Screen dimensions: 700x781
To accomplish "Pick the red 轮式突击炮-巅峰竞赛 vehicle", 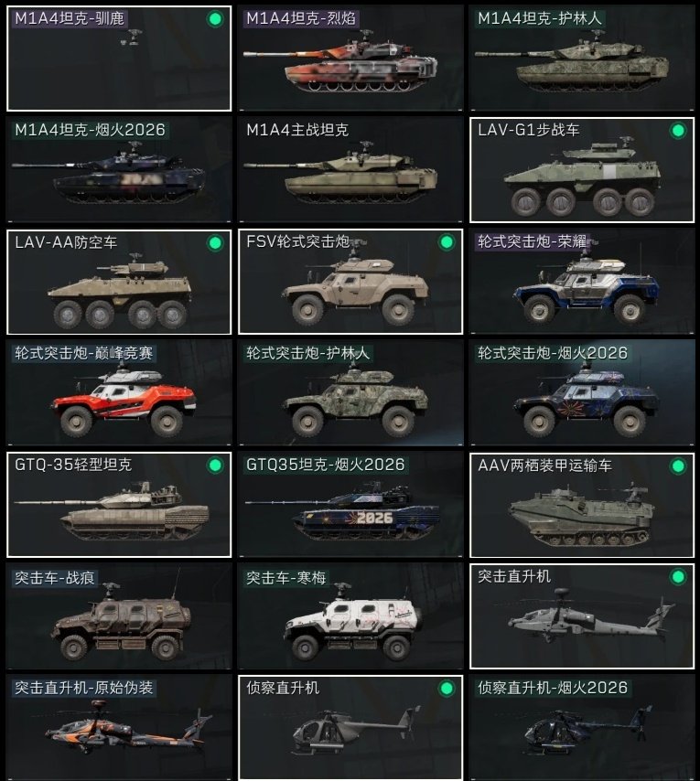I will point(119,393).
